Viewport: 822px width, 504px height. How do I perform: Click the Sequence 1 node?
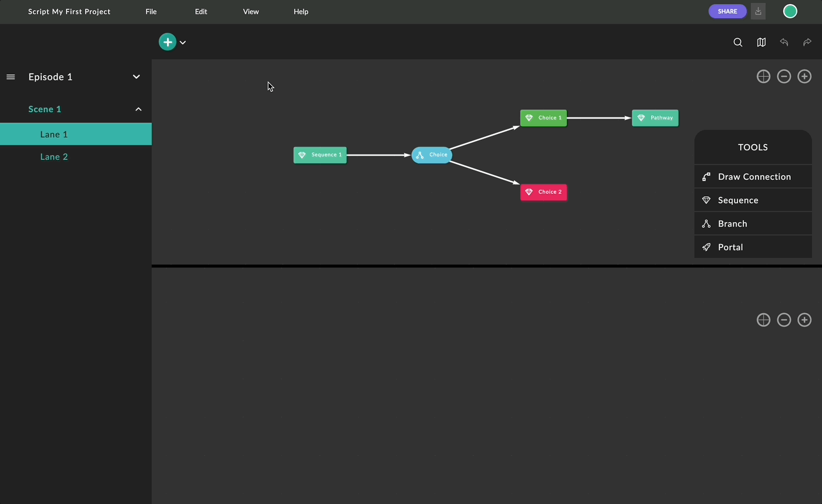click(x=320, y=155)
